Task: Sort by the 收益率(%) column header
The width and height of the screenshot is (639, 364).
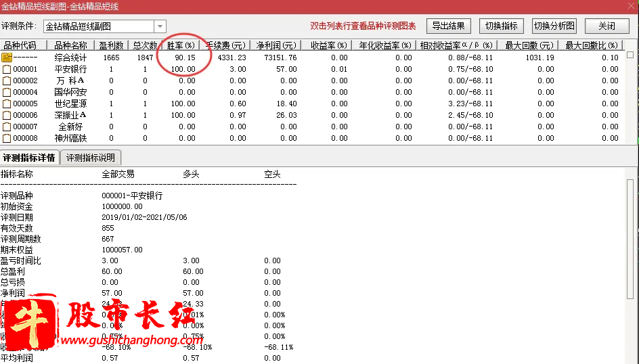Action: tap(326, 45)
